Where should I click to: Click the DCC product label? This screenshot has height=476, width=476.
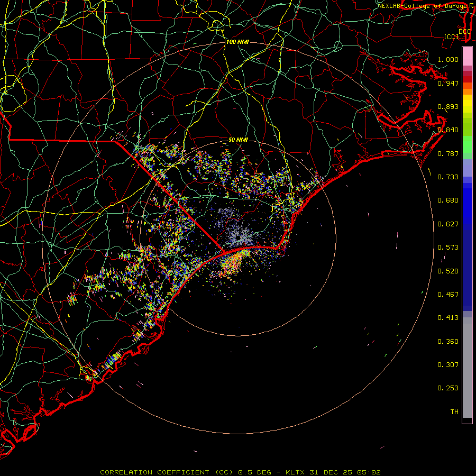tap(464, 31)
